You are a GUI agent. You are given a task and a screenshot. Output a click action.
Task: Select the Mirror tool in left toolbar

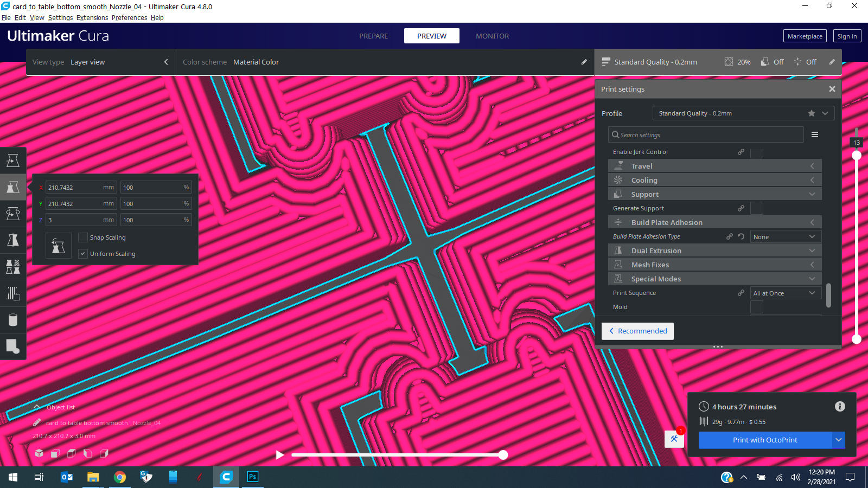[x=13, y=240]
